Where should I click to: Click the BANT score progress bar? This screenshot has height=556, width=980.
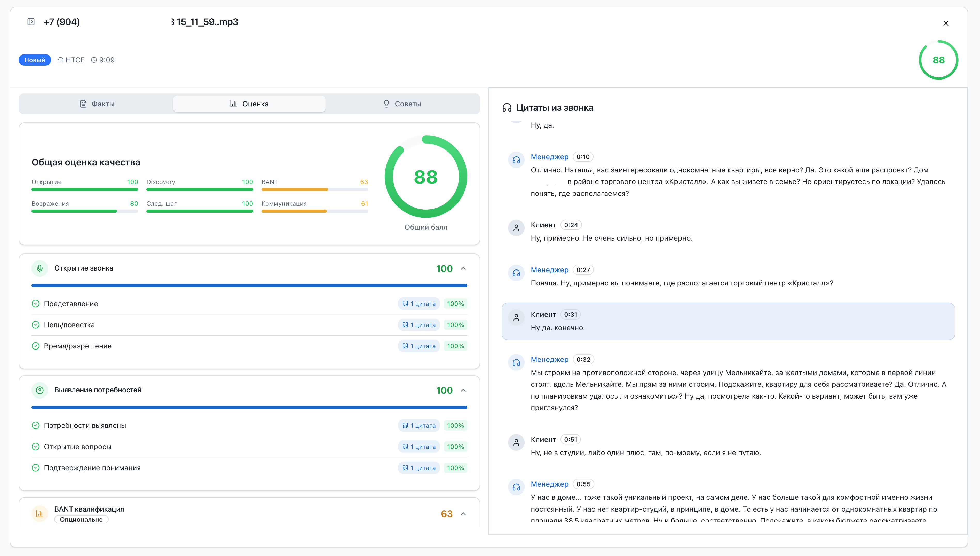pyautogui.click(x=314, y=189)
